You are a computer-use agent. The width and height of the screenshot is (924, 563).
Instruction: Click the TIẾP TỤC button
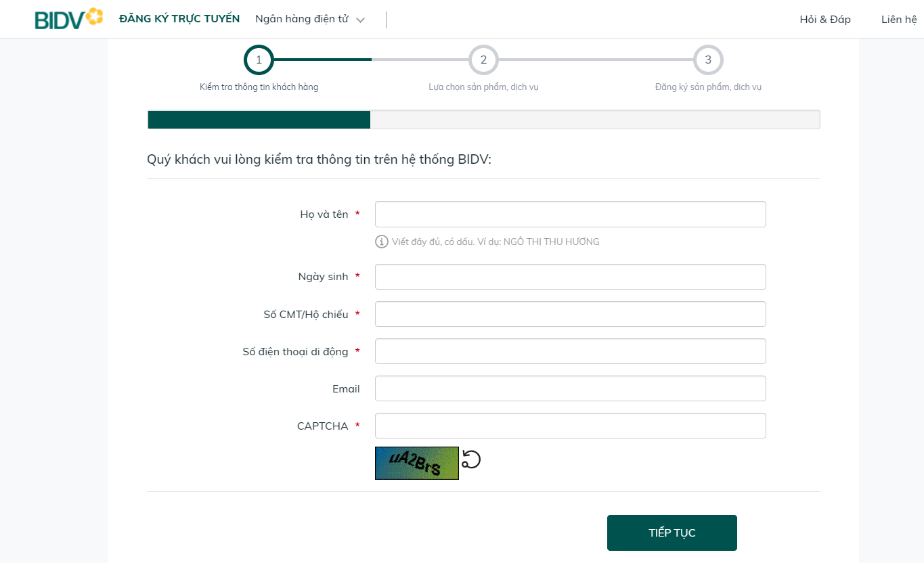pos(672,533)
